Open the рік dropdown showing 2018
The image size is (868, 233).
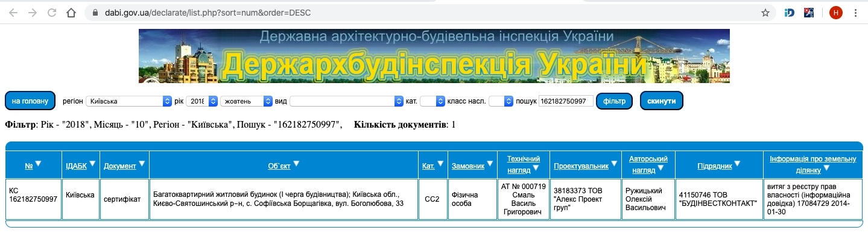click(x=201, y=101)
